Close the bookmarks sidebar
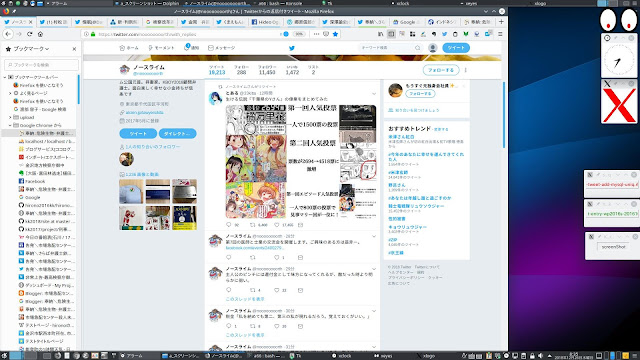Screen dimensions: 640x360 coord(74,49)
